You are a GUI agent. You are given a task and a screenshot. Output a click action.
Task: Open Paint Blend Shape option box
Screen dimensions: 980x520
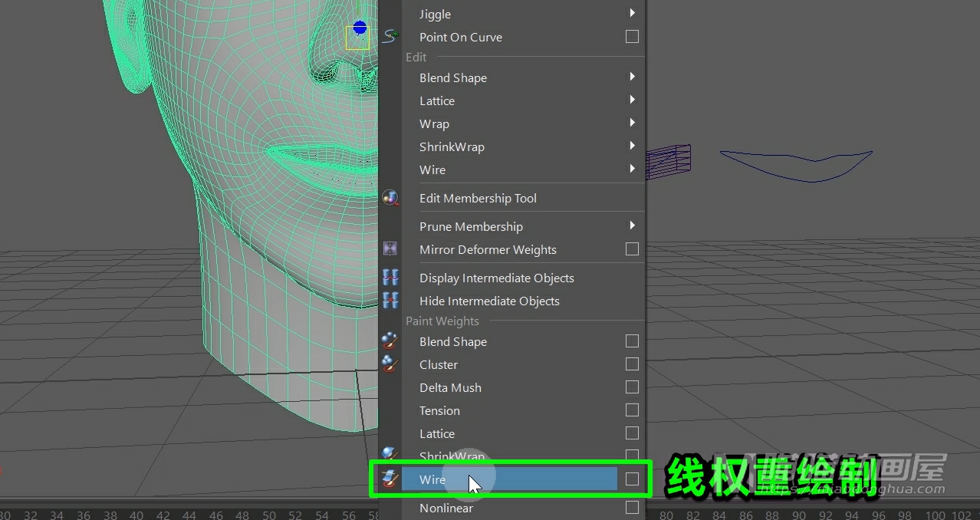click(x=632, y=341)
